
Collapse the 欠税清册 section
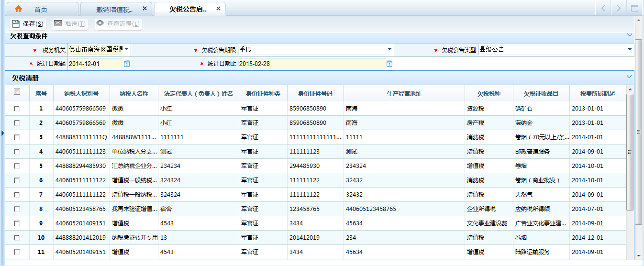point(629,77)
